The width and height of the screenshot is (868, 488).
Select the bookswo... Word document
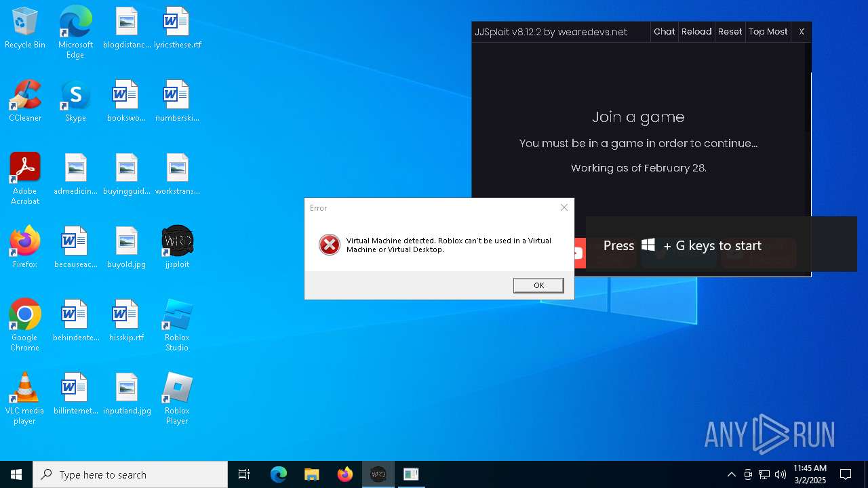(127, 102)
